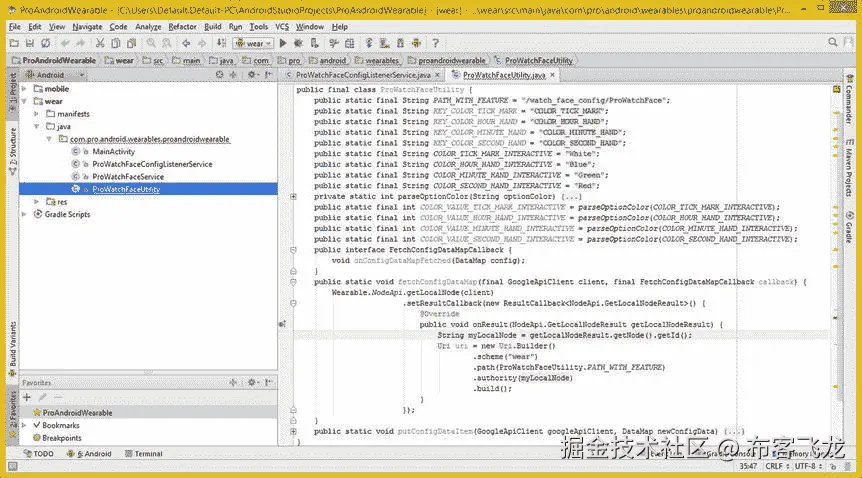This screenshot has width=862, height=478.
Task: Open the VCS menu
Action: (281, 26)
